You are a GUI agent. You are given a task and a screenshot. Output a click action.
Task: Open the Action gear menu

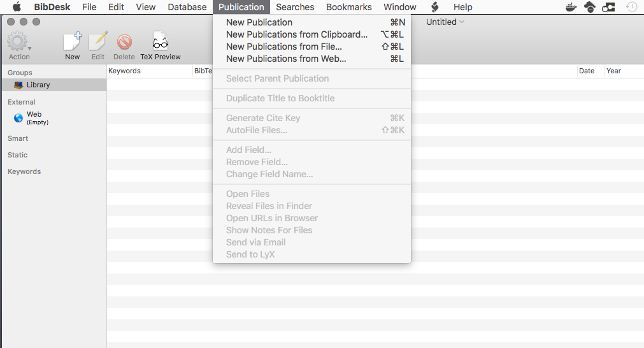tap(19, 42)
